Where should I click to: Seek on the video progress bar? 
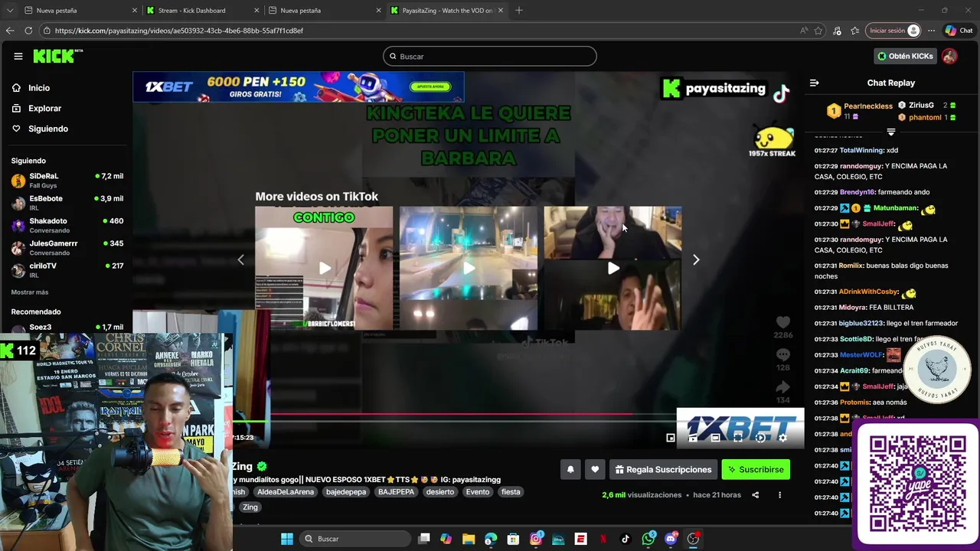(x=518, y=419)
